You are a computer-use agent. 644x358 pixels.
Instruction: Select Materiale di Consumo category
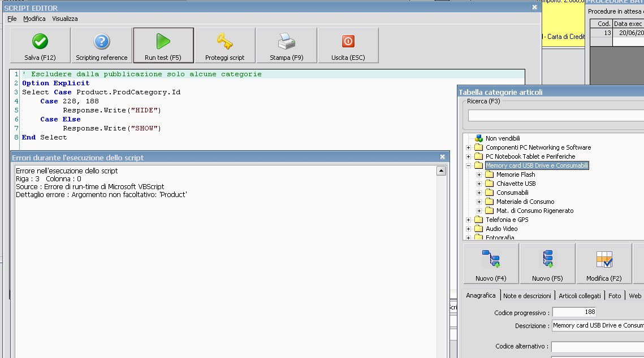pyautogui.click(x=525, y=202)
